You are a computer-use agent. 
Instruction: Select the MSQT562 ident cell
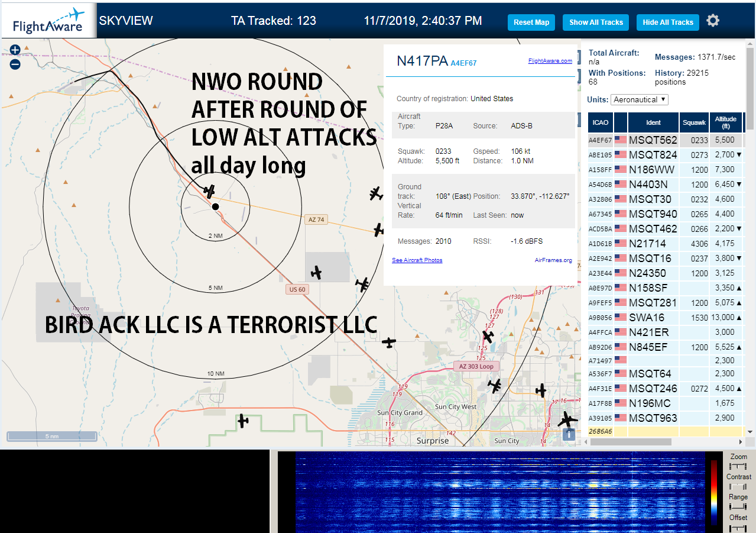tap(653, 140)
